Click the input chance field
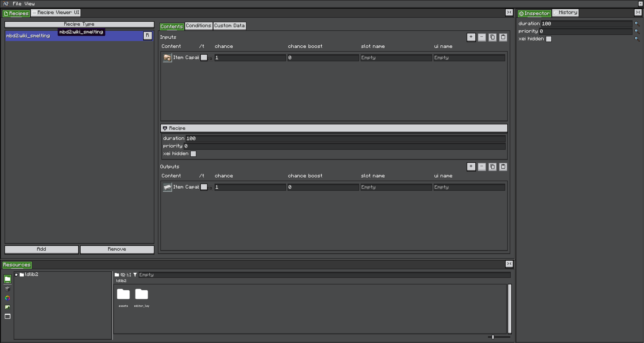Image resolution: width=644 pixels, height=343 pixels. click(x=250, y=58)
